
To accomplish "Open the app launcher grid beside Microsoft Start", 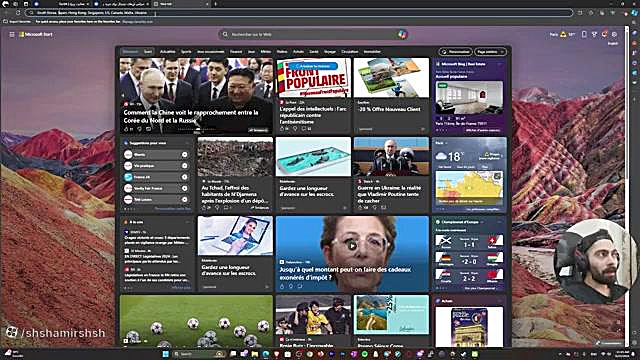I will [x=12, y=35].
